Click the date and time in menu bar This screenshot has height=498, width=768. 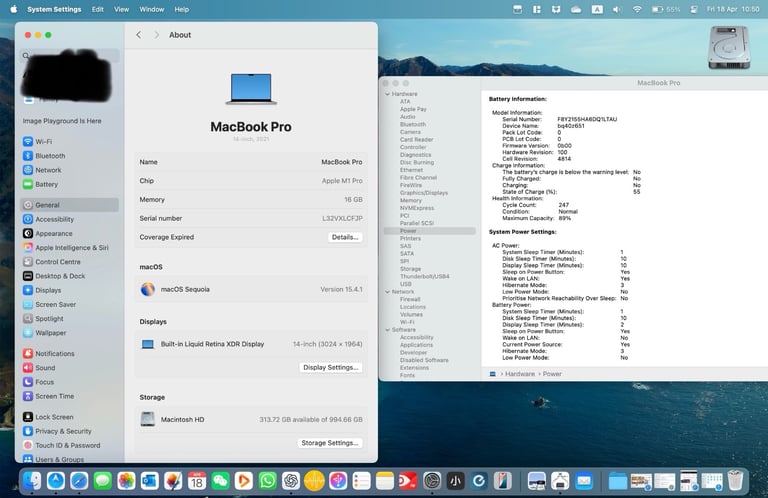click(x=733, y=9)
